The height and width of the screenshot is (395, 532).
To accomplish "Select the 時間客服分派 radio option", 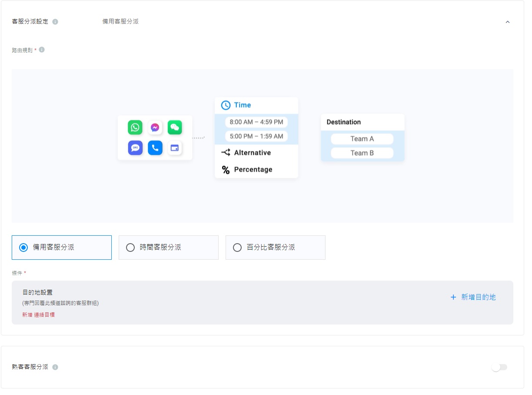I will coord(130,248).
